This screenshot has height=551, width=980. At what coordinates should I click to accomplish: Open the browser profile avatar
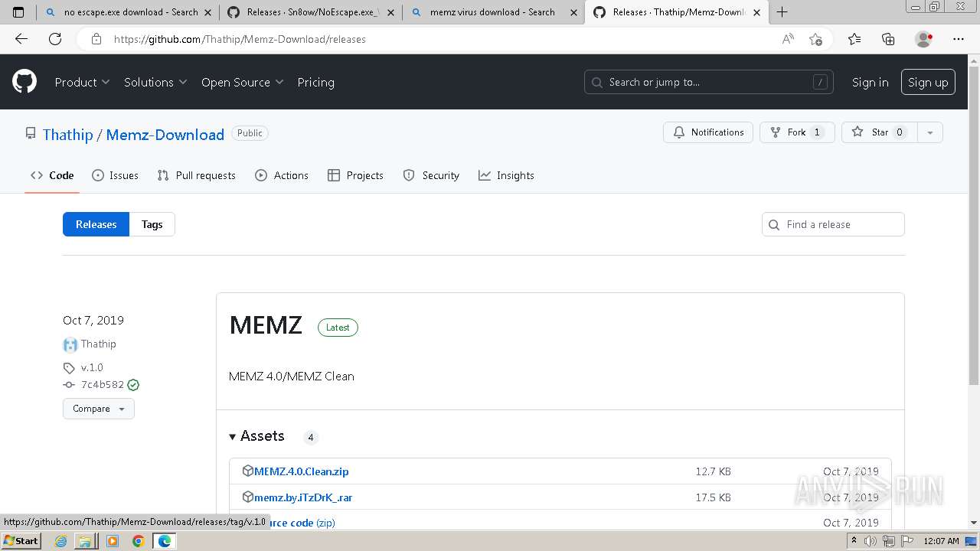(924, 39)
